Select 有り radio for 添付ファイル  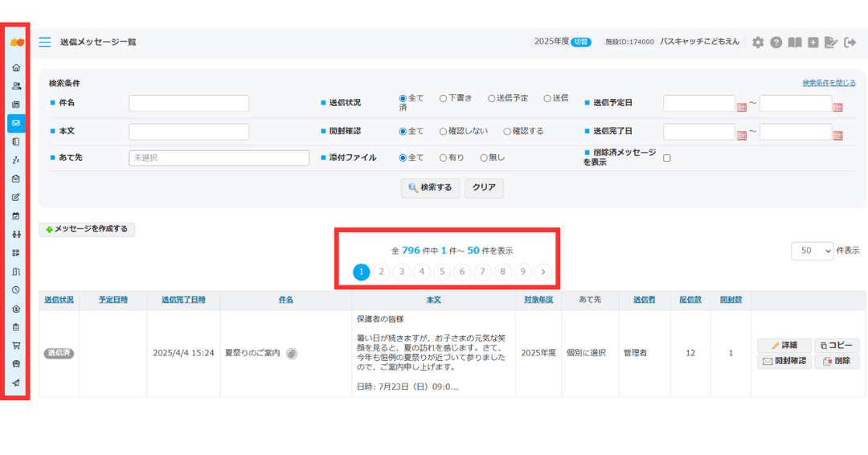tap(443, 158)
